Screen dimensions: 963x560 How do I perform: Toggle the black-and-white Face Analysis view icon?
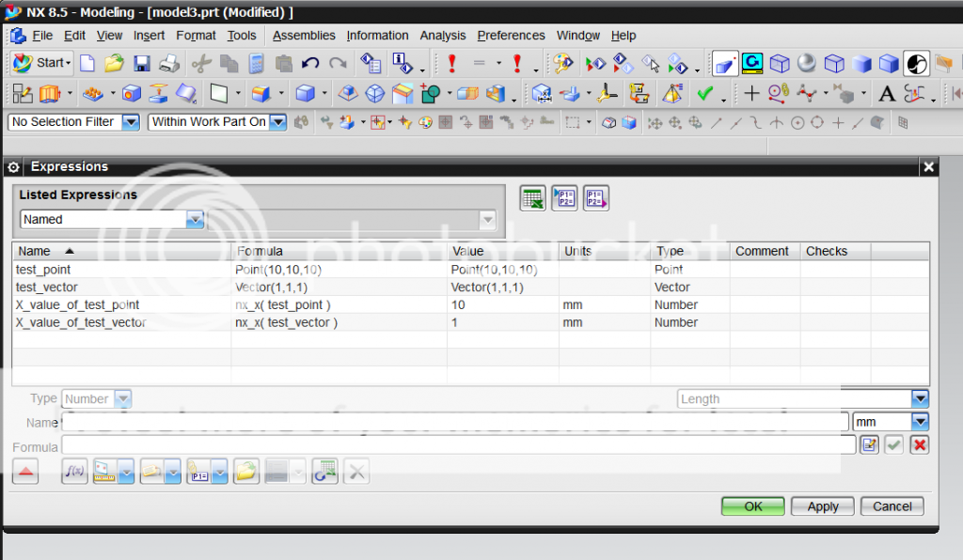click(916, 63)
